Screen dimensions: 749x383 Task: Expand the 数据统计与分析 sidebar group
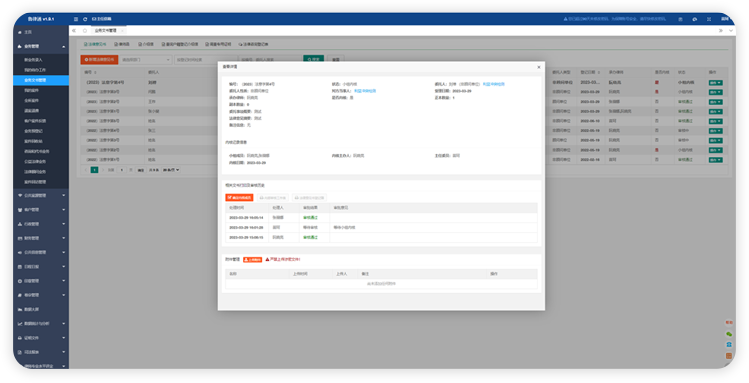tap(41, 324)
